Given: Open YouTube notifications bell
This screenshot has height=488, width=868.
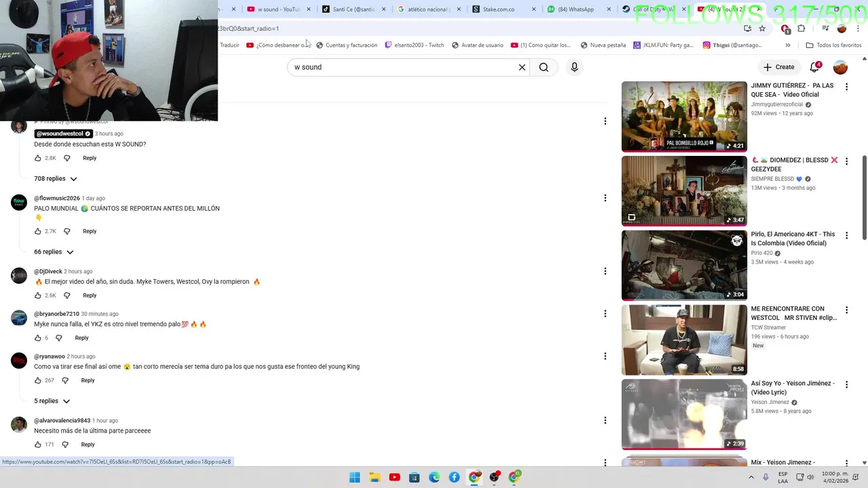Looking at the screenshot, I should pyautogui.click(x=815, y=67).
